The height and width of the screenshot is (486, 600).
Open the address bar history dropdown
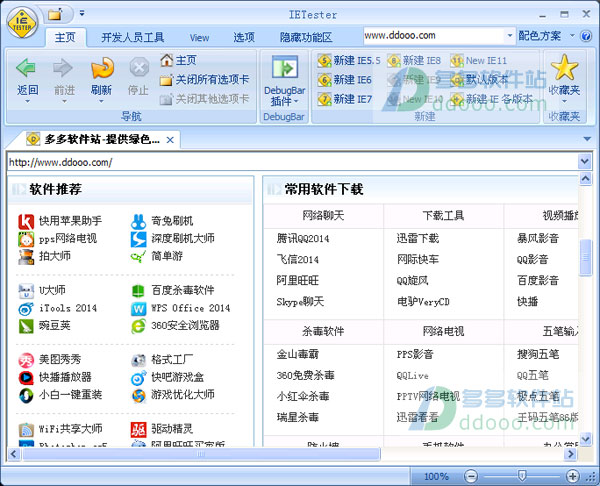pos(584,161)
